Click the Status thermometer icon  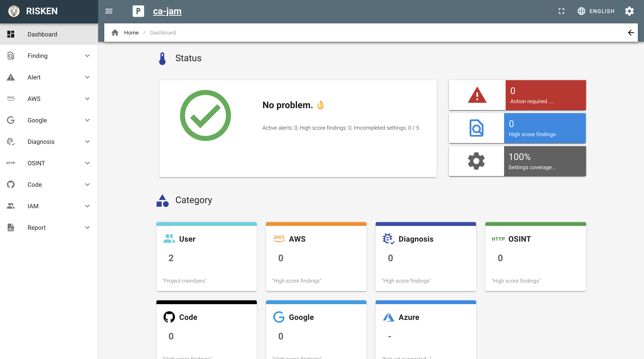point(162,58)
